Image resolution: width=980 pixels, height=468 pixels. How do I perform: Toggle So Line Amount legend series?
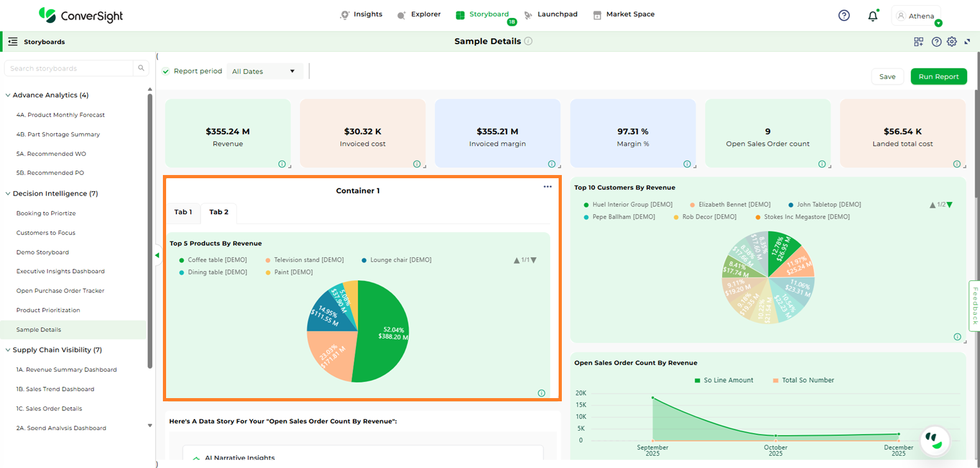[x=723, y=380]
